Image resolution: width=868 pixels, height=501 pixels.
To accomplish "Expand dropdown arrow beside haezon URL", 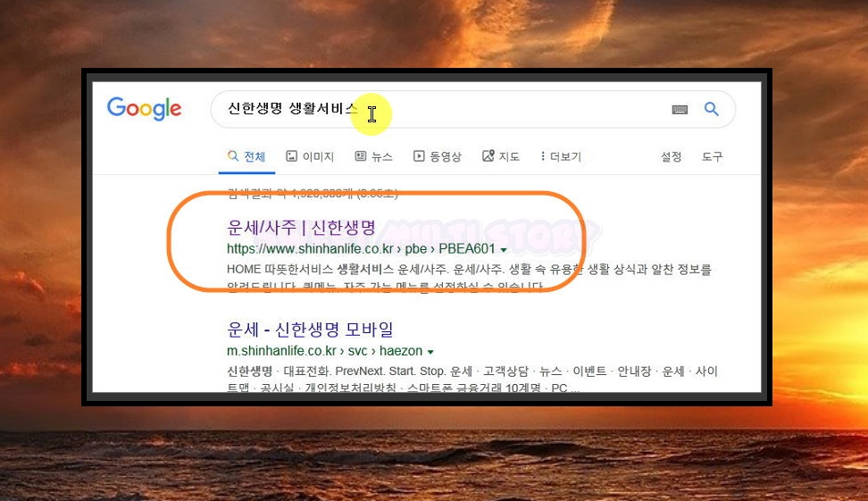I will (x=430, y=352).
